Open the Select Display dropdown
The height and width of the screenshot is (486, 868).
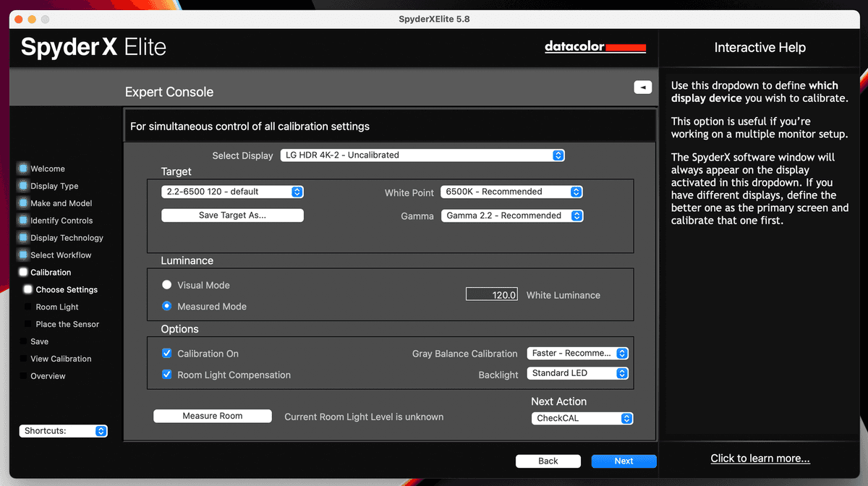click(422, 155)
